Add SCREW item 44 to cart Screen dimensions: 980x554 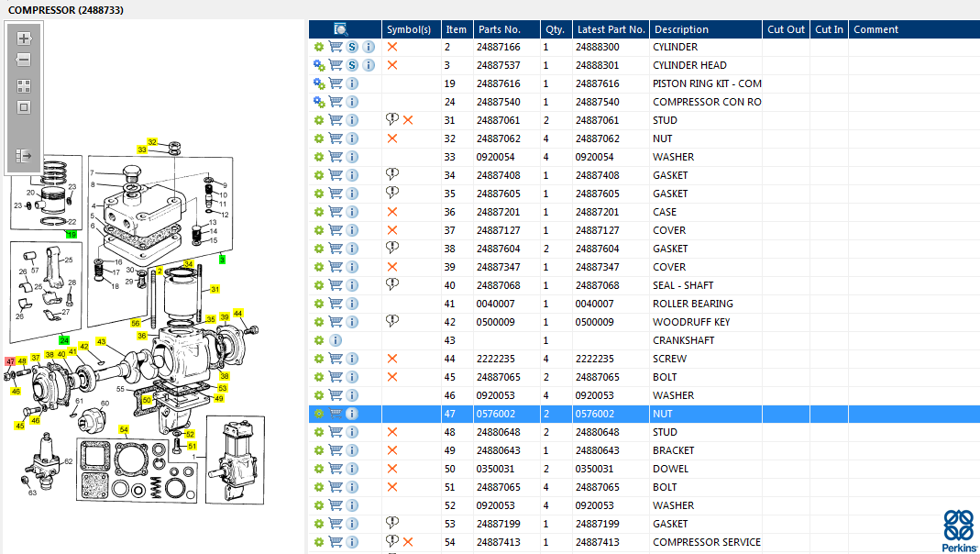(336, 359)
